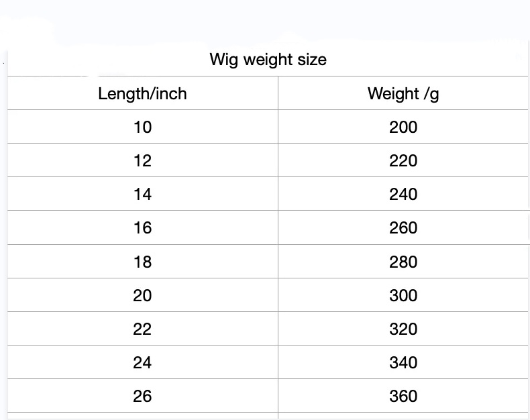The width and height of the screenshot is (530, 420).
Task: Click the weight cell showing 360
Action: pyautogui.click(x=403, y=397)
